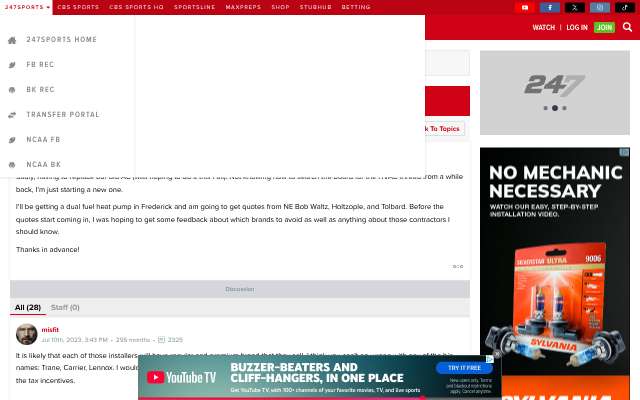Click misfit's avatar image

pos(27,334)
